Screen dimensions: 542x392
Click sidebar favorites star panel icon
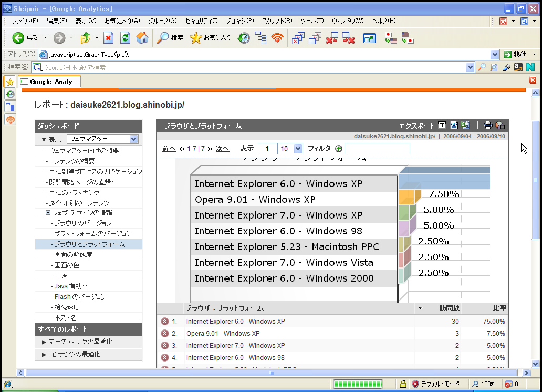(10, 82)
